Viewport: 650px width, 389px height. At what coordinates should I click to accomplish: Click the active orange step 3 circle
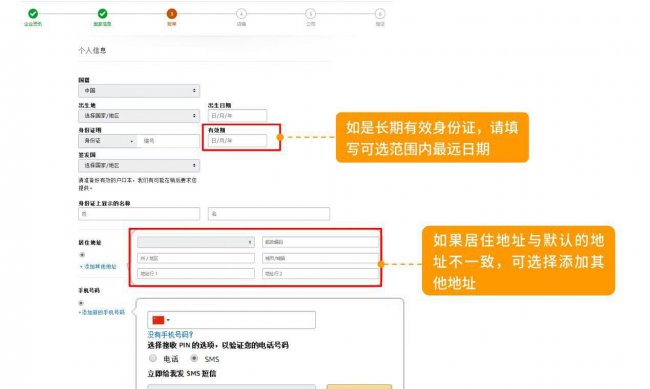point(172,14)
